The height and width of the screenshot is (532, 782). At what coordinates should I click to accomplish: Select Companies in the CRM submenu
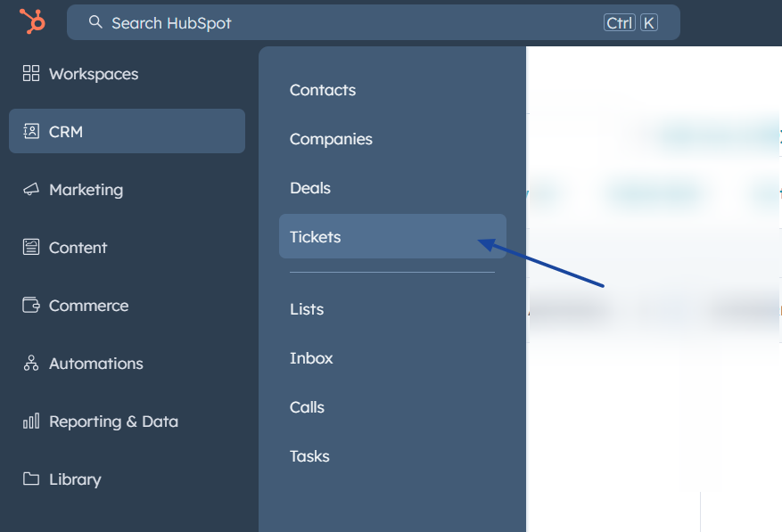[x=331, y=139]
